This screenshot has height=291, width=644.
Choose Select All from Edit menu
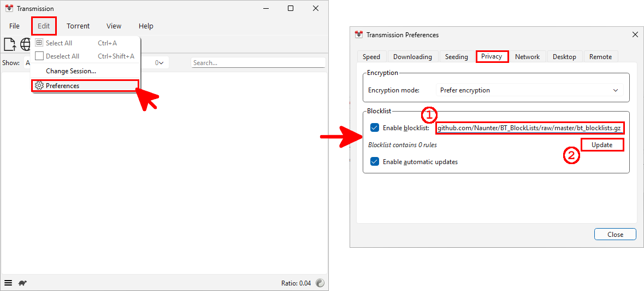(85, 43)
